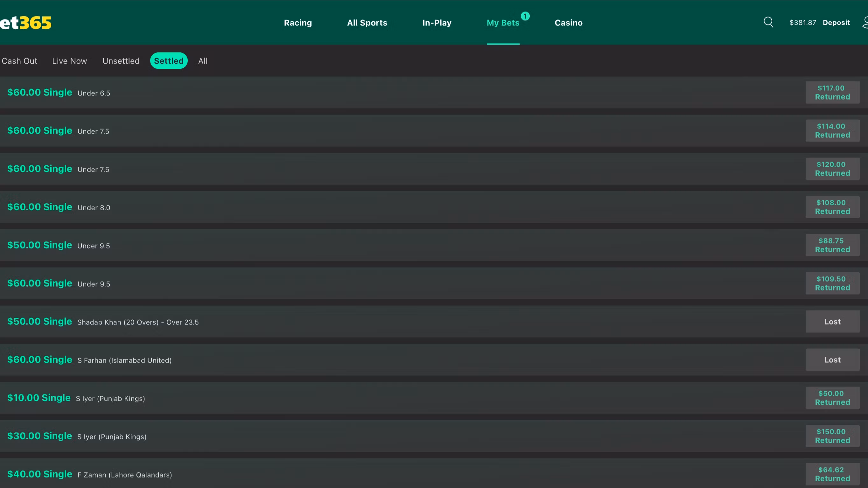Image resolution: width=868 pixels, height=488 pixels.
Task: Click the search magnifier icon
Action: pyautogui.click(x=768, y=22)
